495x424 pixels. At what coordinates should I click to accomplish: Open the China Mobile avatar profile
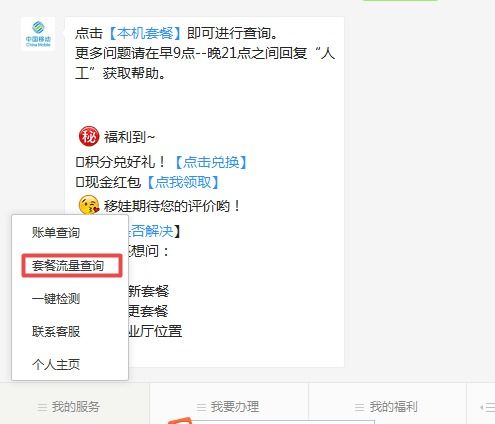[38, 34]
